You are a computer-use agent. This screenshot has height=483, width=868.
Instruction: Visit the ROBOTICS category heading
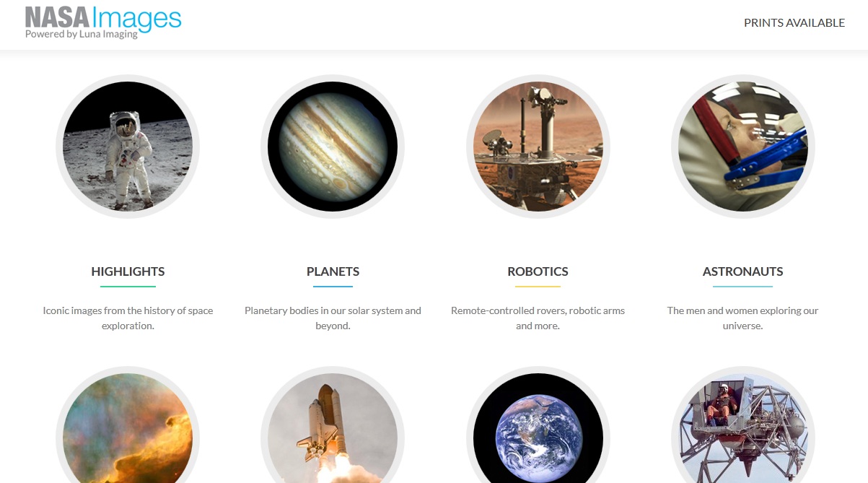pos(538,271)
